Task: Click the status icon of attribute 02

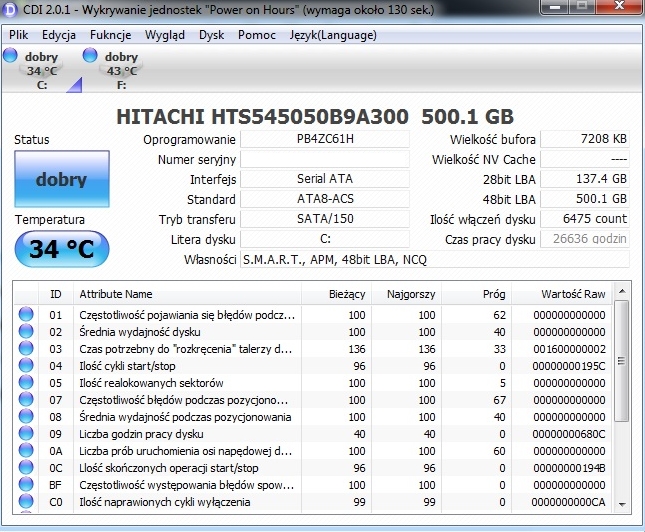Action: click(26, 332)
